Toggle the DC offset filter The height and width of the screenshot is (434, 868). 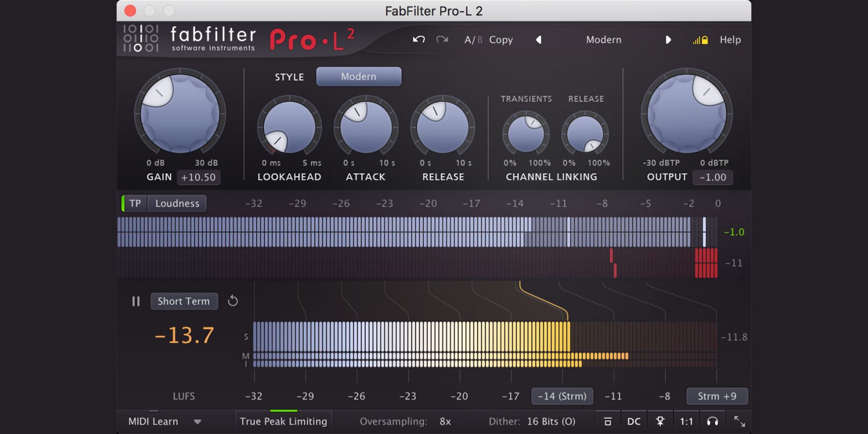click(634, 422)
